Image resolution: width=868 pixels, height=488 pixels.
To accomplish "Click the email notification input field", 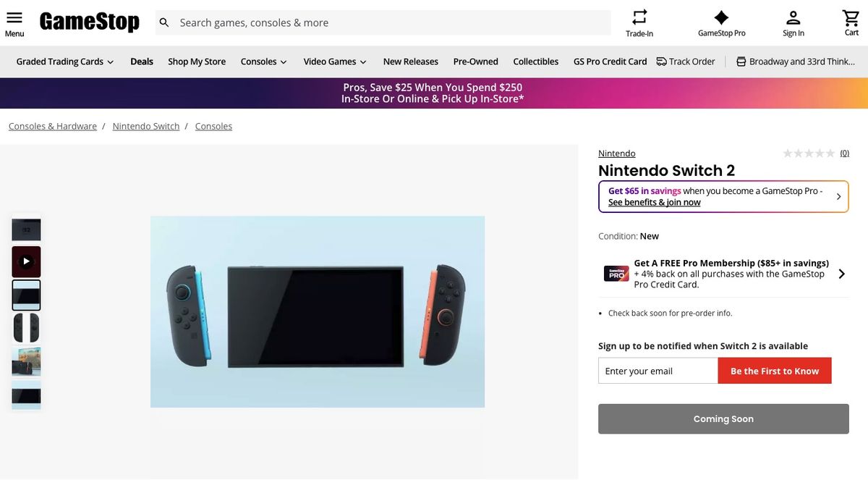I will 657,370.
